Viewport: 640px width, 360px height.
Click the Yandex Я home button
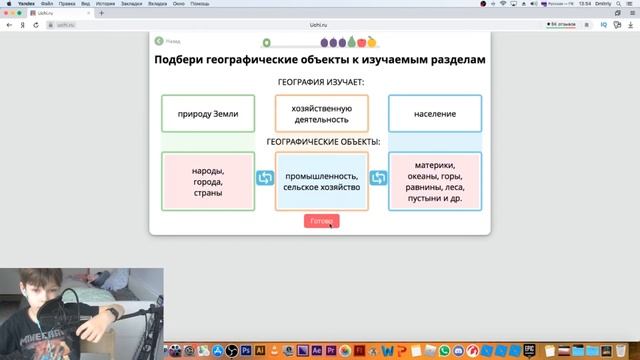pyautogui.click(x=23, y=25)
